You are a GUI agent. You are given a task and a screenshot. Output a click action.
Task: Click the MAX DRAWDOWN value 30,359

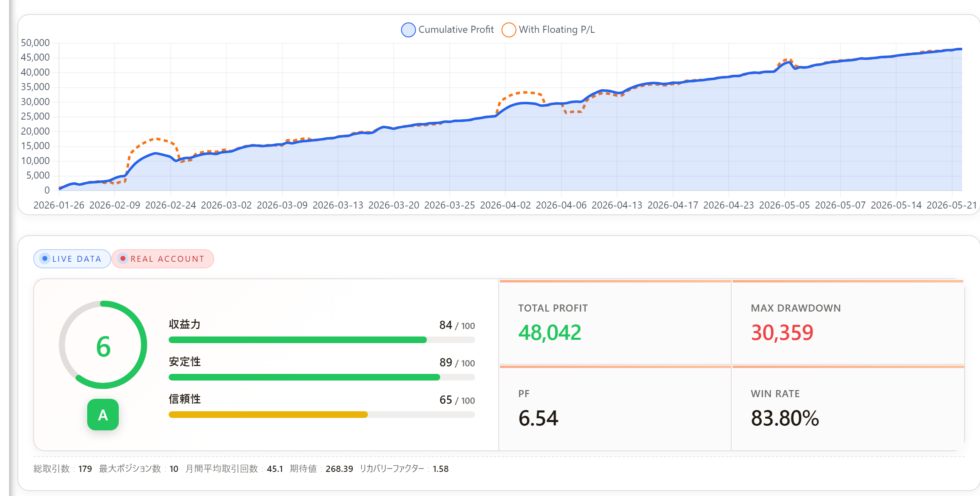coord(782,333)
